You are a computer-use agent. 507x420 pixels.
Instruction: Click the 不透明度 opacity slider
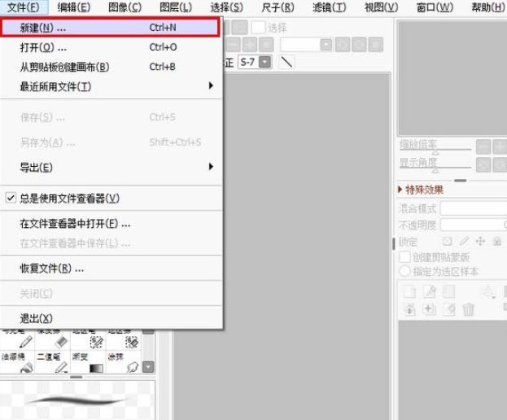[474, 225]
